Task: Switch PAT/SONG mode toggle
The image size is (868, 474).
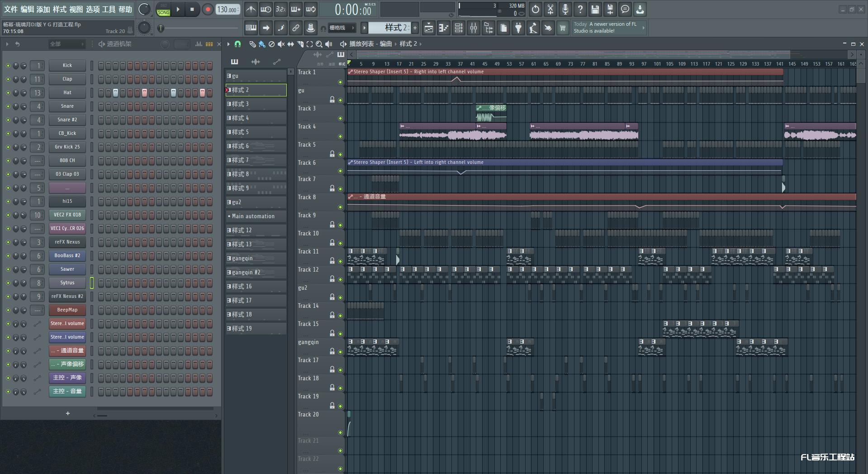Action: [164, 10]
